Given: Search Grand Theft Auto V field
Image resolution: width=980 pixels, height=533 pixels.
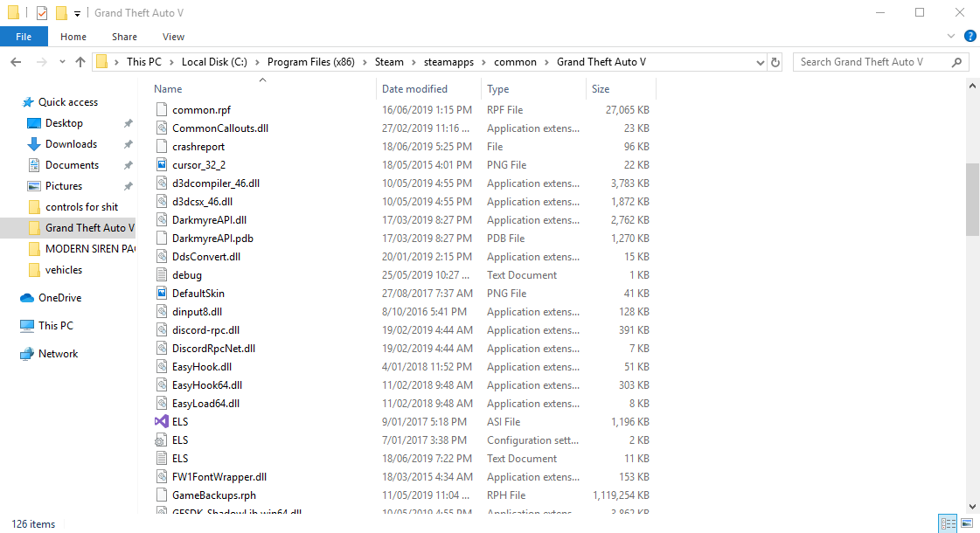Looking at the screenshot, I should [x=880, y=62].
